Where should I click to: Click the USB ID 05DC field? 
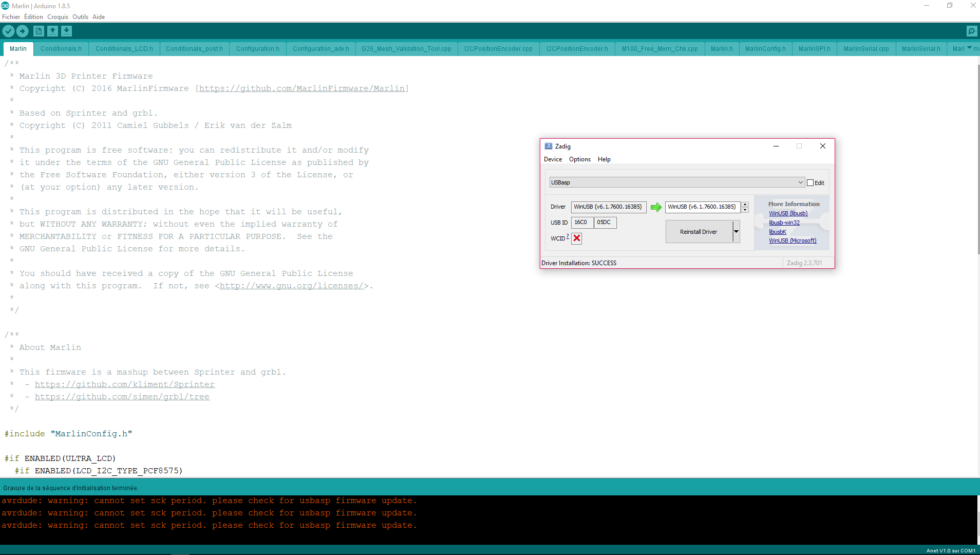[x=605, y=223]
